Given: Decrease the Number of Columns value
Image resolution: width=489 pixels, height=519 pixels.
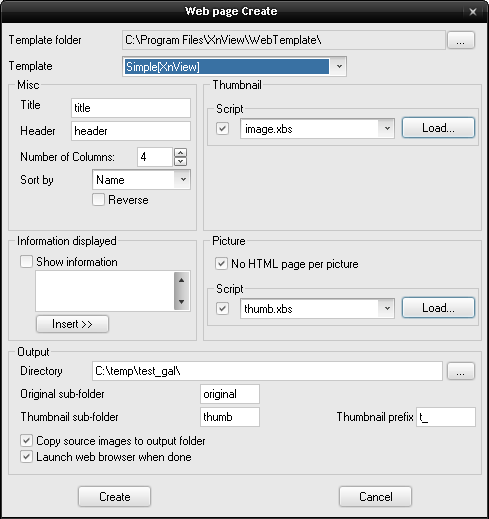Looking at the screenshot, I should [x=181, y=161].
